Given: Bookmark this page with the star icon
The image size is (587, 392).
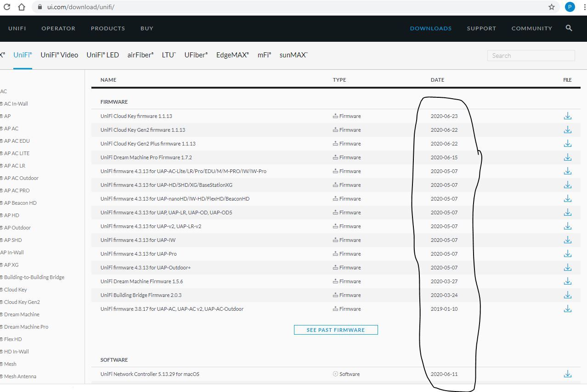Looking at the screenshot, I should click(551, 7).
